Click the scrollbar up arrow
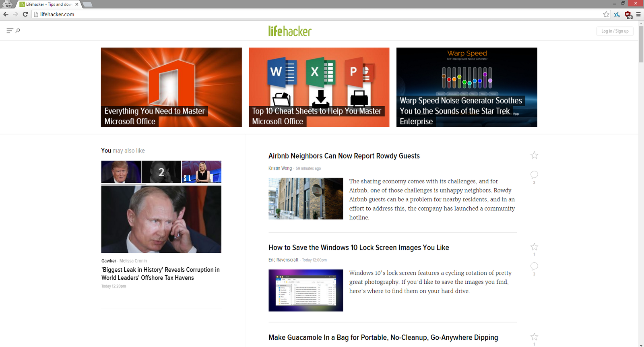The height and width of the screenshot is (347, 644). [x=641, y=23]
